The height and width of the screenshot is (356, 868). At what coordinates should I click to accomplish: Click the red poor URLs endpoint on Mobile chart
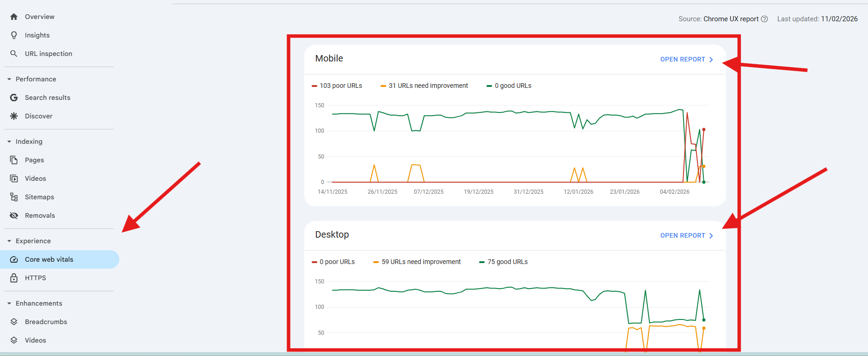coord(704,129)
